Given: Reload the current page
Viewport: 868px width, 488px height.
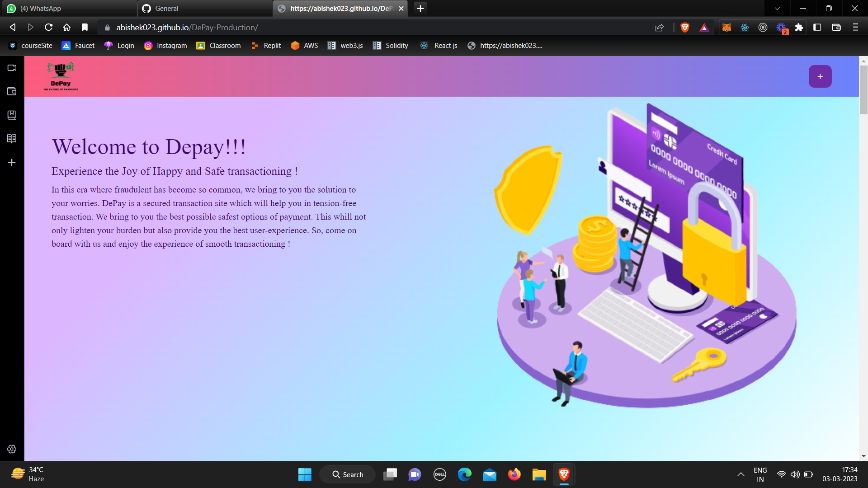Looking at the screenshot, I should (x=49, y=28).
